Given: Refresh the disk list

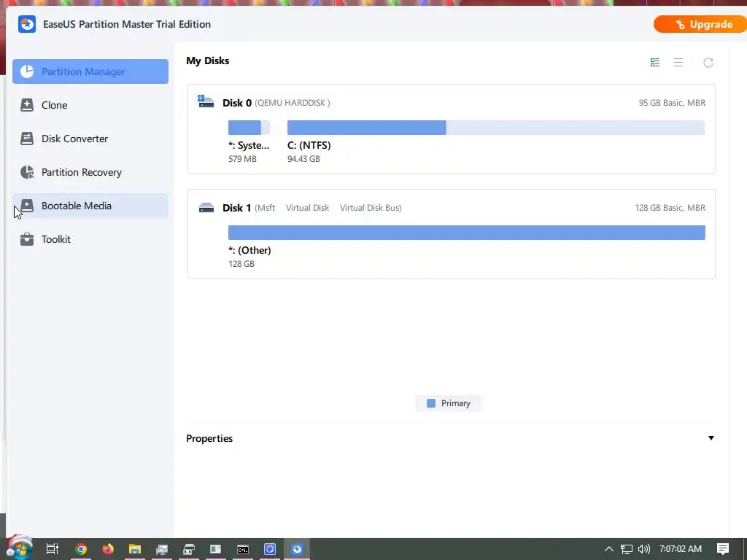Looking at the screenshot, I should coord(708,63).
